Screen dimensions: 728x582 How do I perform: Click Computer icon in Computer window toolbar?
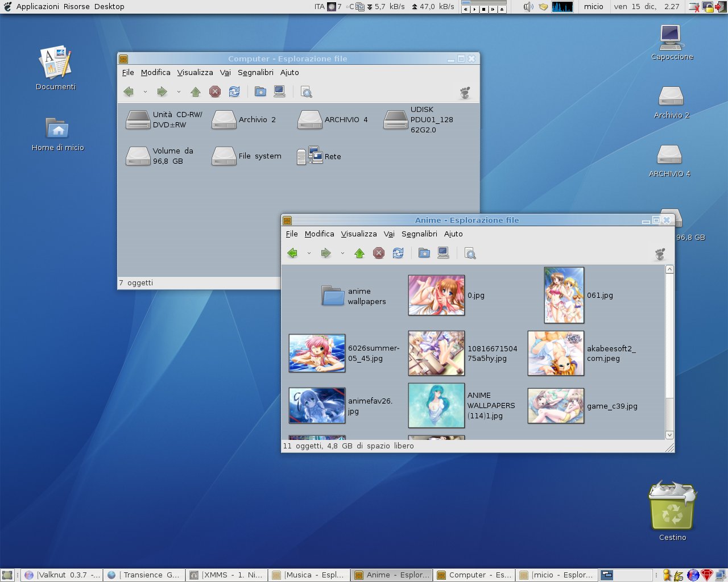279,92
